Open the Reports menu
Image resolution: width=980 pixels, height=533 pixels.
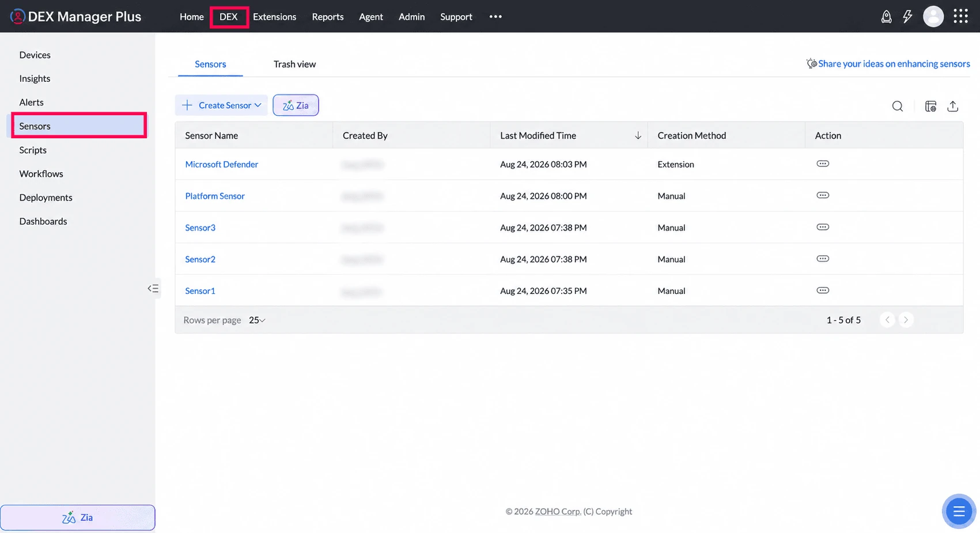(x=328, y=17)
